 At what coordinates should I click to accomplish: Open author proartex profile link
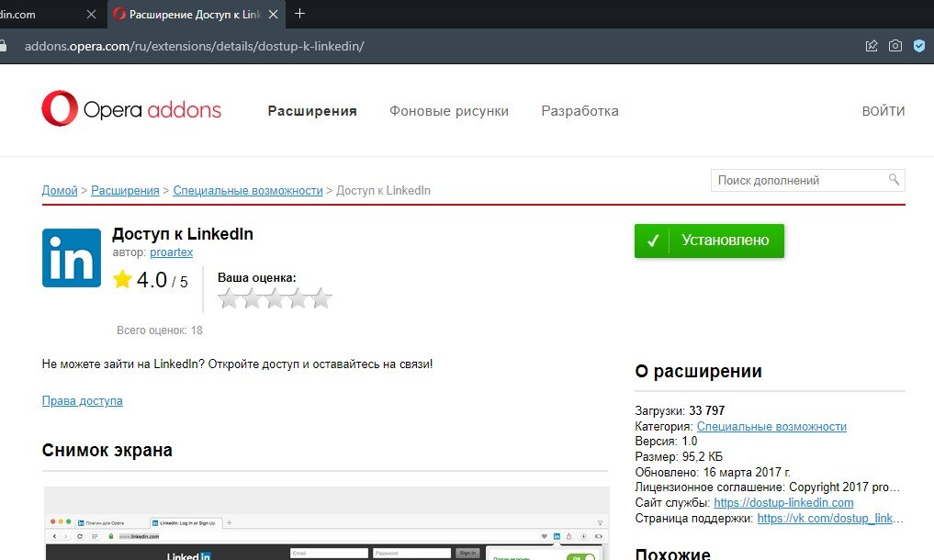172,252
